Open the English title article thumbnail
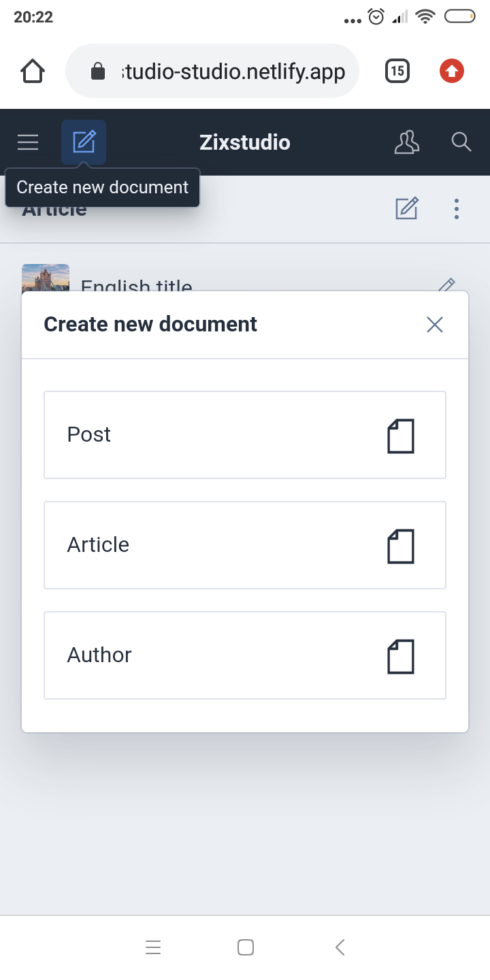490x980 pixels. tap(46, 278)
